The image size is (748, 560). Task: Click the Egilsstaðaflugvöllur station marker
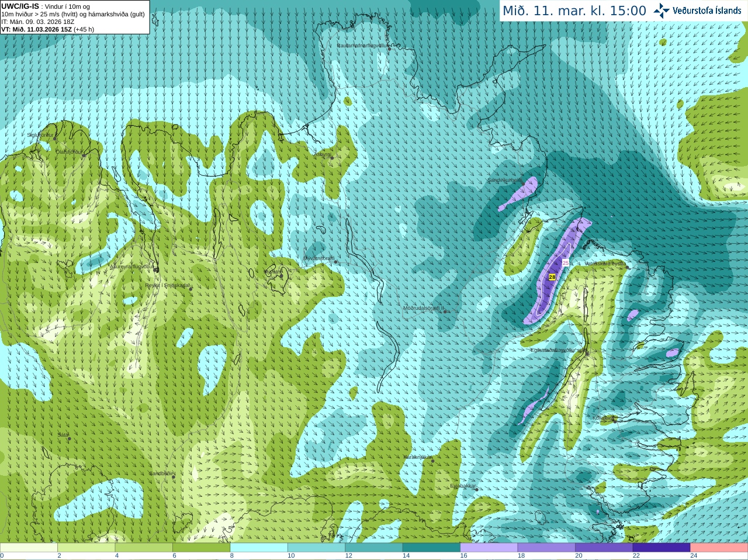pos(588,353)
